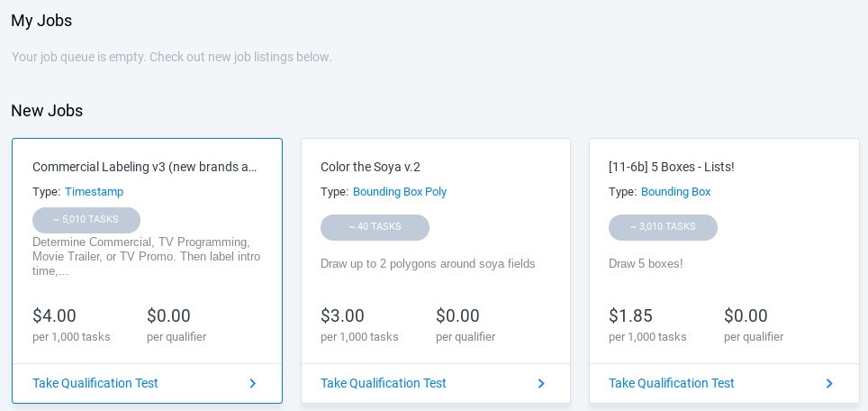Screen dimensions: 868x411
Task: Click the $1.85 per 1,000 tasks price
Action: coord(630,316)
